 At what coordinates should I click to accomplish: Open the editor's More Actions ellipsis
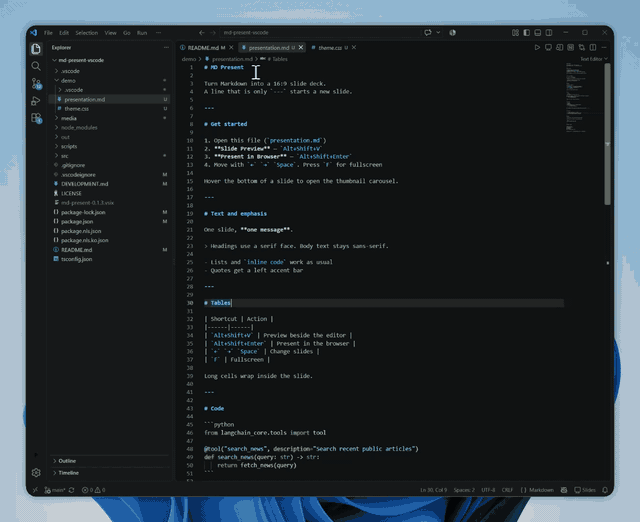click(604, 47)
